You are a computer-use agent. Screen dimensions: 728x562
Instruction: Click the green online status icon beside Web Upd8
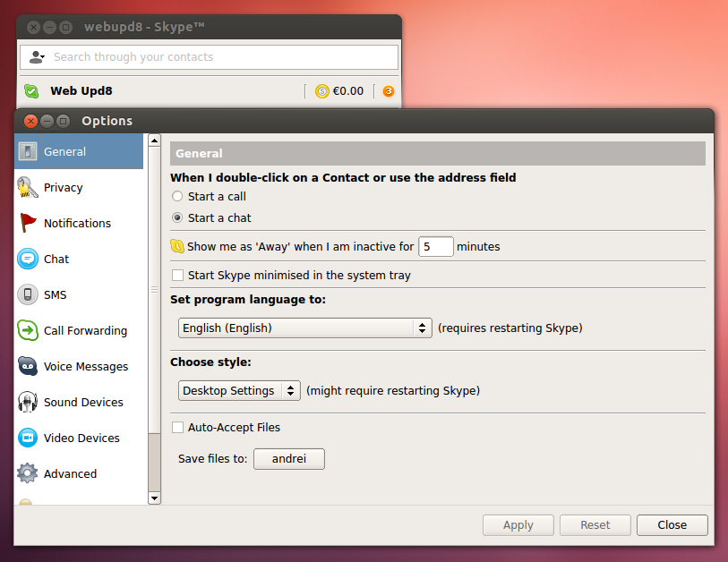(31, 91)
